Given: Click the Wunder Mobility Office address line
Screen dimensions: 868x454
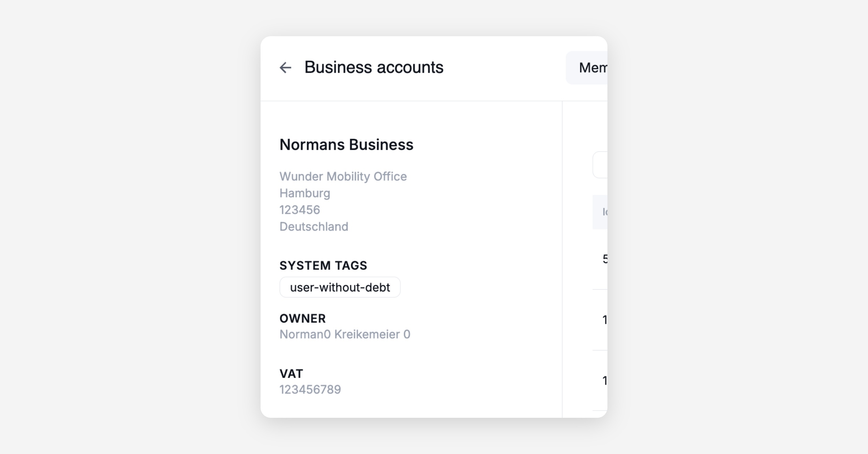Looking at the screenshot, I should (x=343, y=176).
